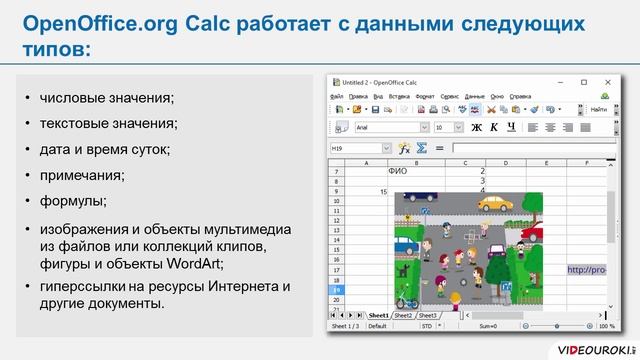Click the Найти search field
Screen dimensions: 640x360
click(599, 109)
